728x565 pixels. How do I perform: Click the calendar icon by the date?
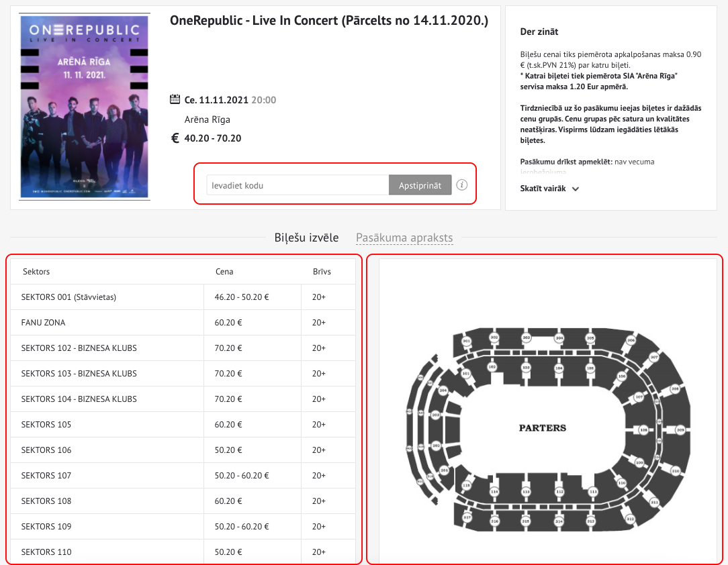(175, 99)
